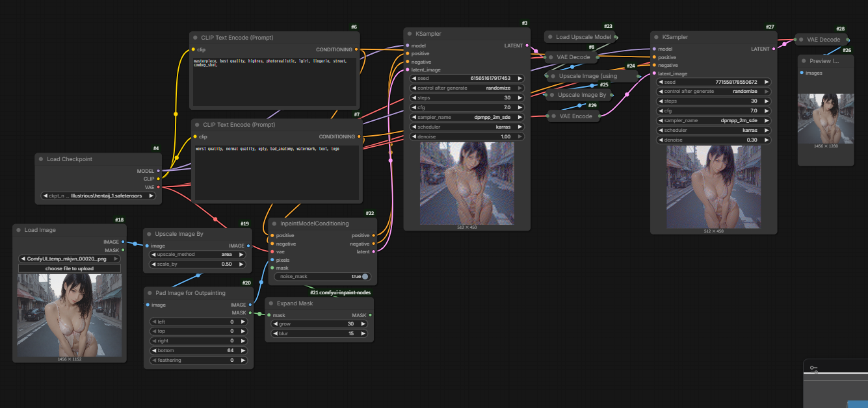This screenshot has width=868, height=408.
Task: Expand the Load Upscale Model node via its dot
Action: tap(550, 37)
